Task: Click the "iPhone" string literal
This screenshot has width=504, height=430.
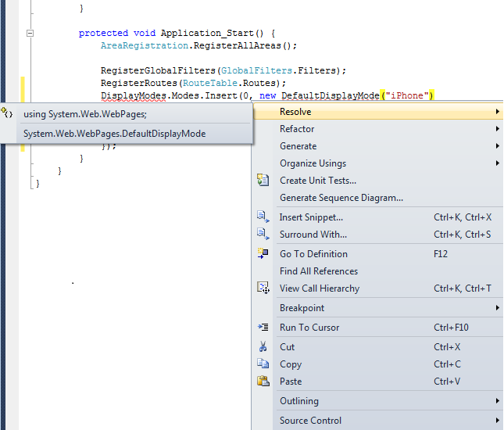Action: 407,95
